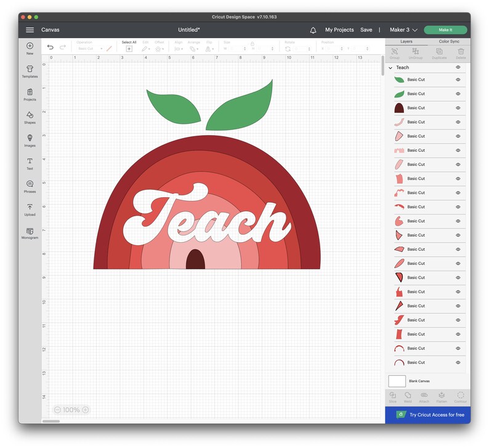Open the Operation Basic Cut dropdown
489x448 pixels.
(90, 49)
